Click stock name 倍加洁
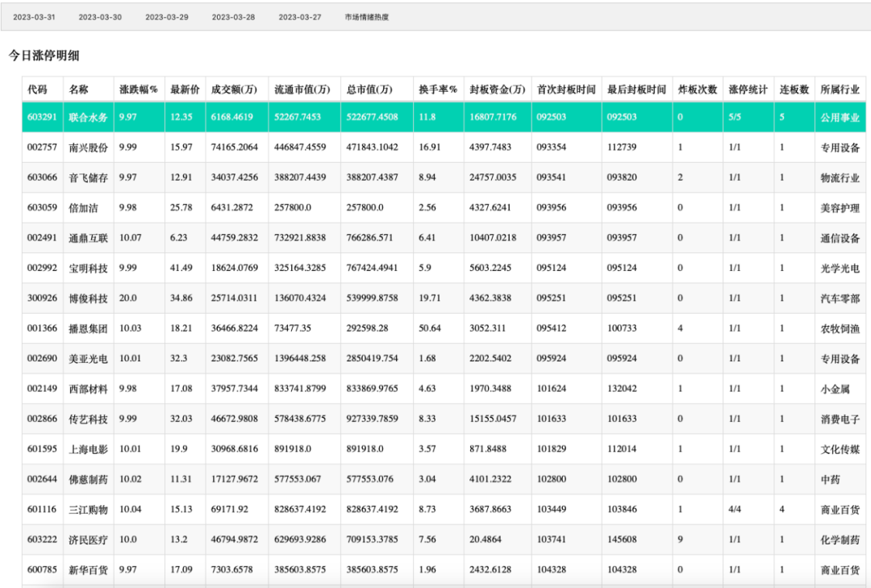Viewport: 871px width, 588px height. 83,208
